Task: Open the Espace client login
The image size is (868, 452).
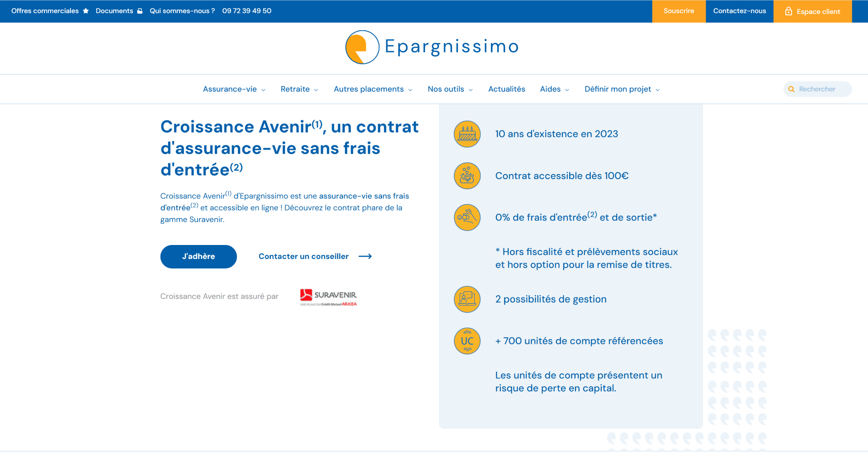Action: (x=812, y=11)
